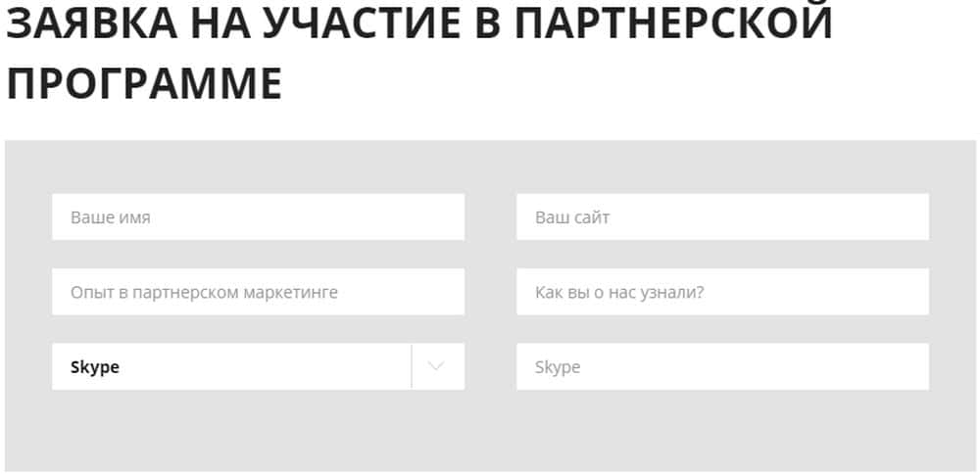This screenshot has height=474, width=980.
Task: Click the word 'ПРОГРАММЕ' in the heading
Action: (144, 84)
